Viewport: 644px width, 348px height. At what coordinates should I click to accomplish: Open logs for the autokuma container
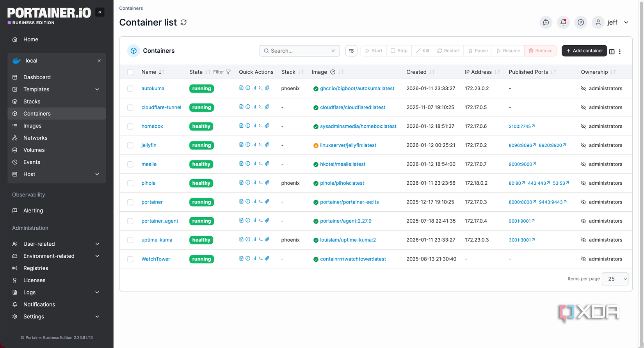pyautogui.click(x=241, y=88)
